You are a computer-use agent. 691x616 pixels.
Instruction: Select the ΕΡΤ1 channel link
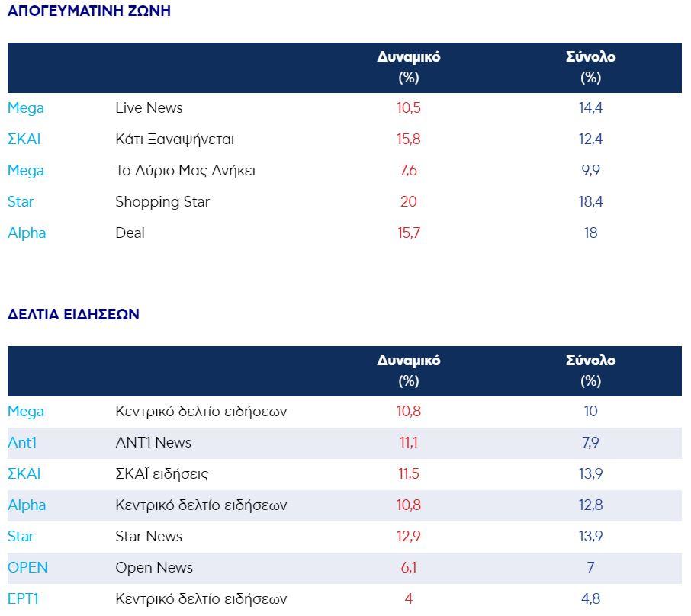click(x=23, y=599)
